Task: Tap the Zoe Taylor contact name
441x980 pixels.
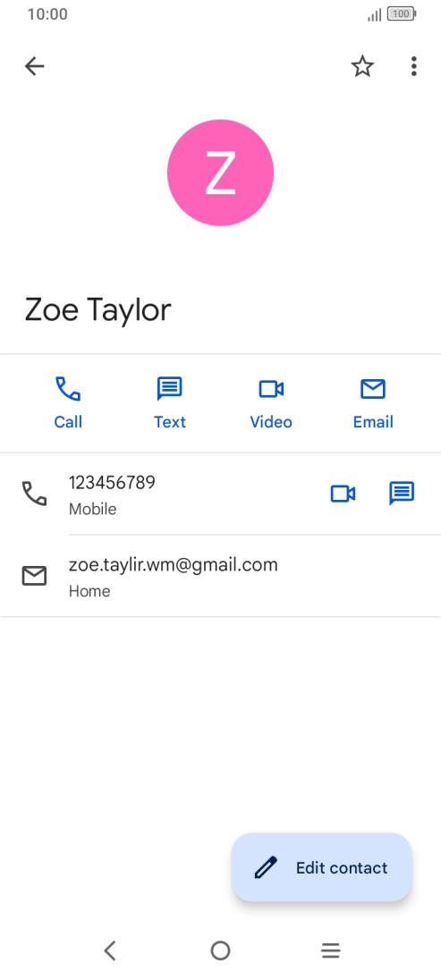Action: click(98, 309)
